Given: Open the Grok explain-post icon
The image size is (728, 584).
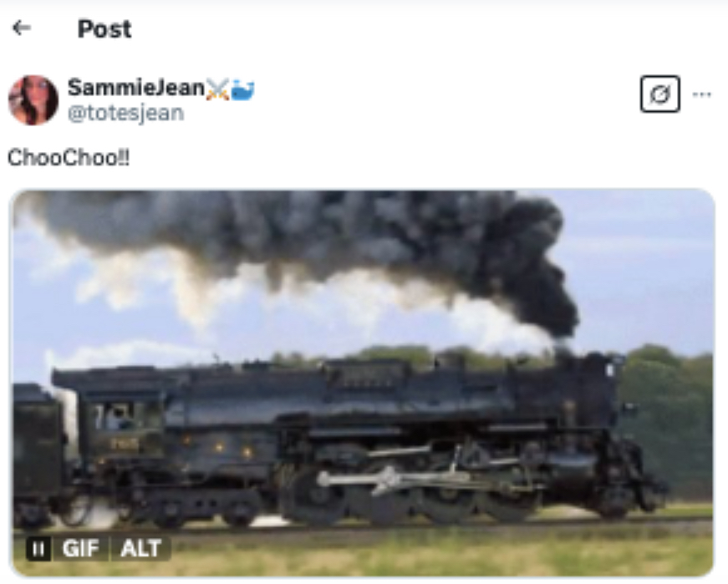Looking at the screenshot, I should (659, 94).
